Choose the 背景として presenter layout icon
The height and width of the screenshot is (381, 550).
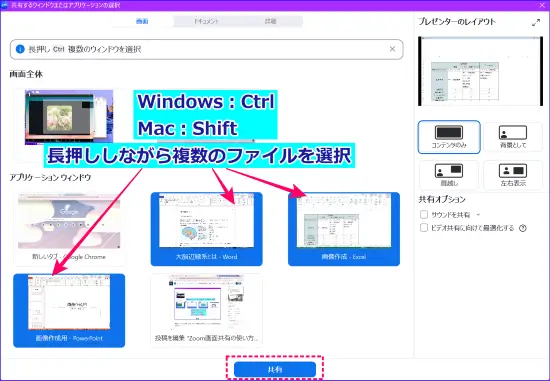pyautogui.click(x=513, y=137)
